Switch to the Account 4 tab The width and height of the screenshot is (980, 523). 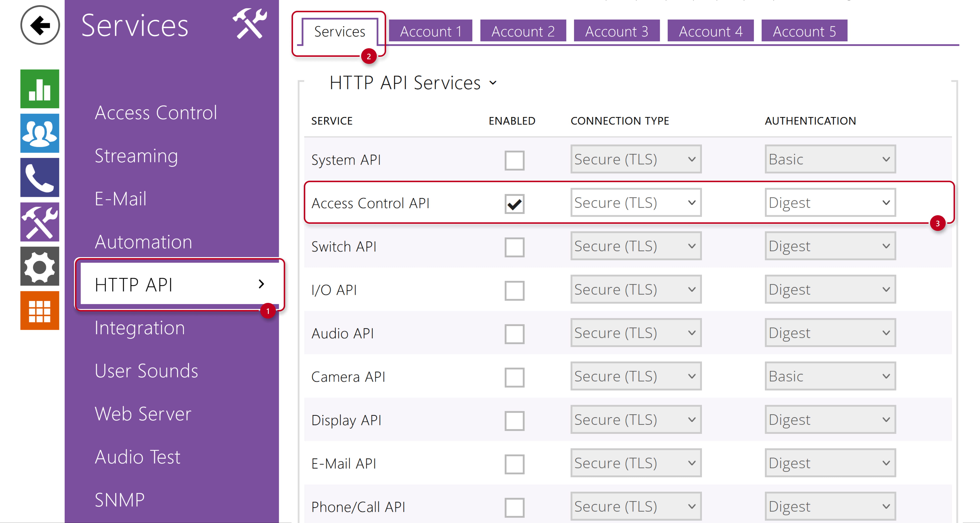(711, 31)
